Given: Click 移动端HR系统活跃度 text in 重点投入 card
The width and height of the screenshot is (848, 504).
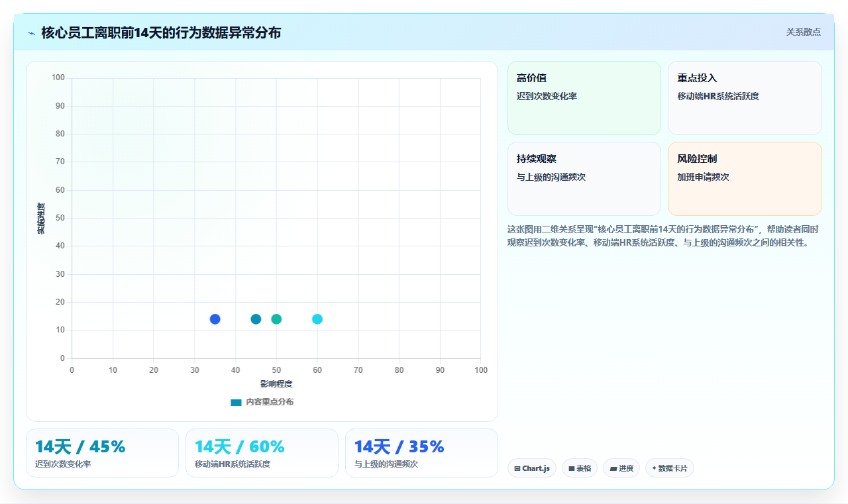Looking at the screenshot, I should pos(718,96).
